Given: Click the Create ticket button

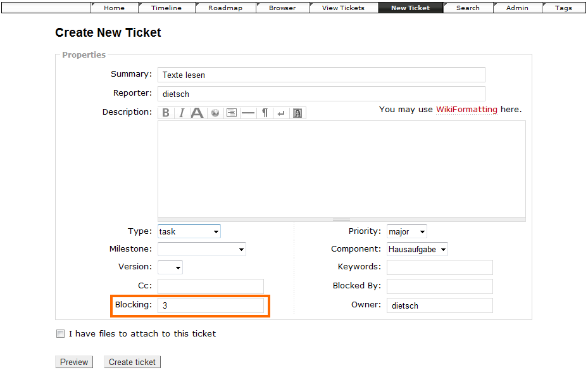Looking at the screenshot, I should tap(132, 362).
